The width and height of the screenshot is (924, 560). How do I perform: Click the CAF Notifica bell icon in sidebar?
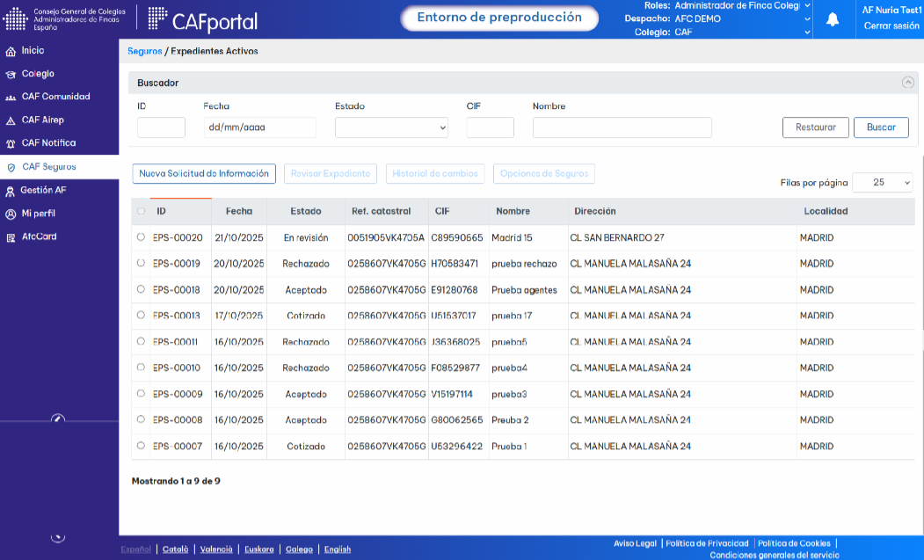coord(11,144)
